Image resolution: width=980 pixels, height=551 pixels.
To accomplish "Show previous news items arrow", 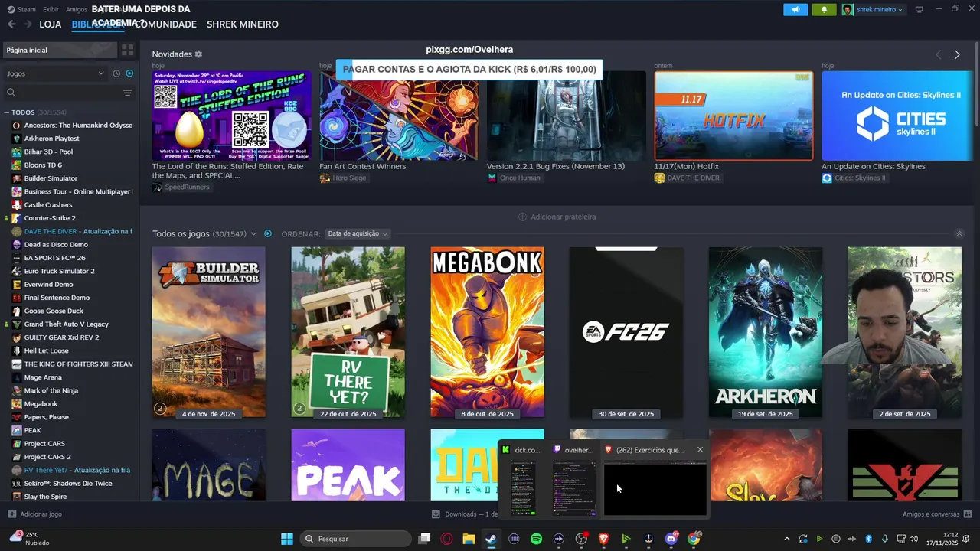I will (938, 54).
